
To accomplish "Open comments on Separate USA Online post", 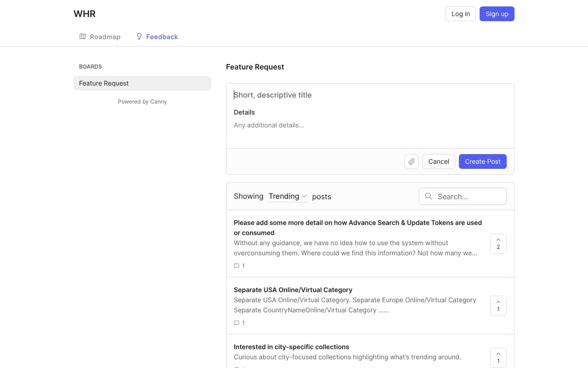I will point(239,323).
